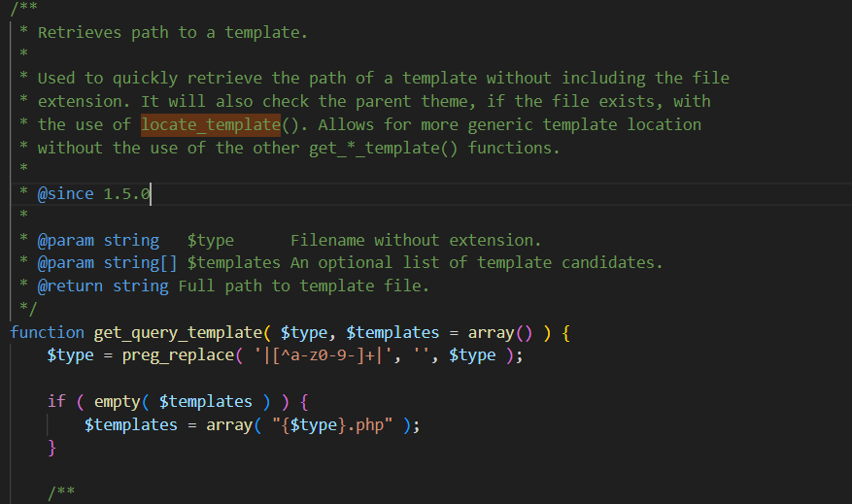852x504 pixels.
Task: Click the closing brace of the if block
Action: click(52, 448)
